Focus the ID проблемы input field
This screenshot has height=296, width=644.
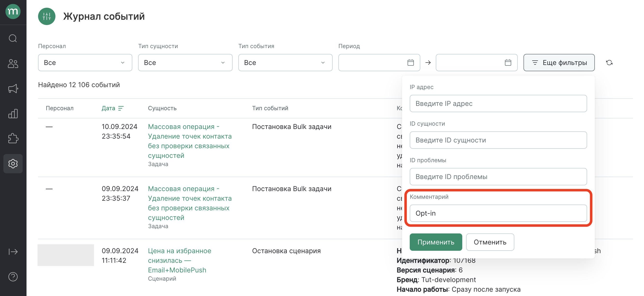pyautogui.click(x=498, y=177)
